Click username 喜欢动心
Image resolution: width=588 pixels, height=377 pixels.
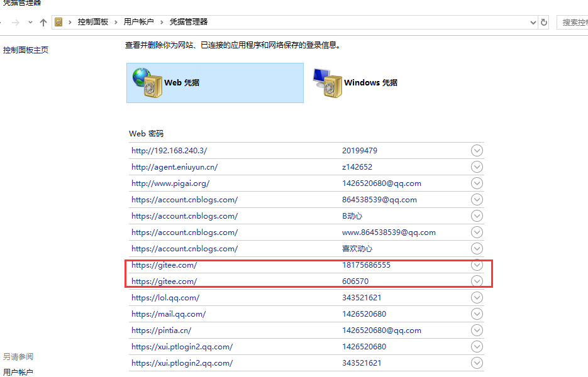point(357,249)
